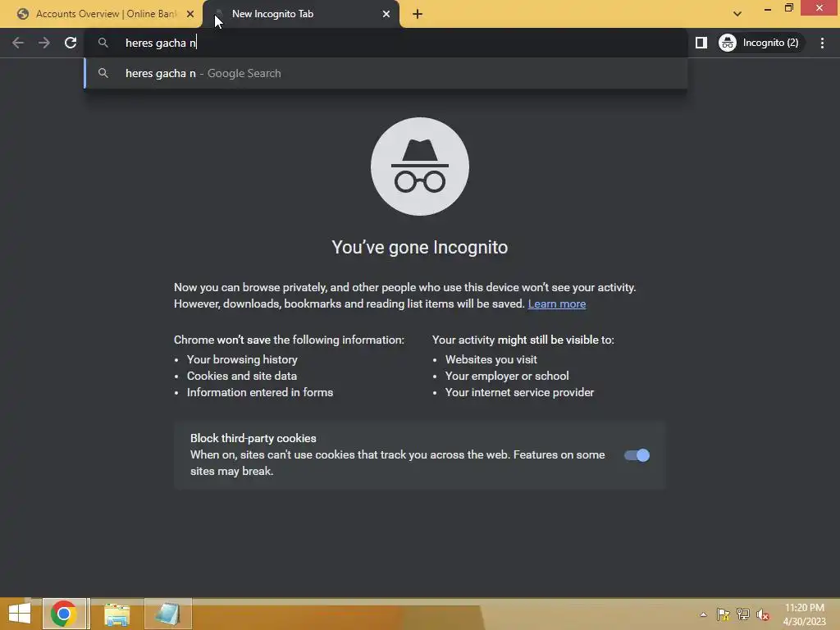The width and height of the screenshot is (840, 630).
Task: Close the New Incognito Tab
Action: (386, 14)
